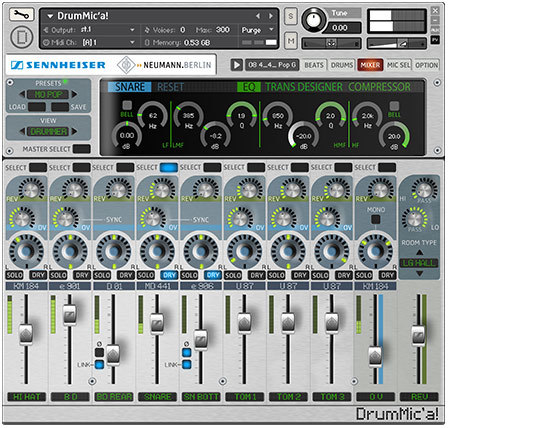Open the COMPRESSOR effect tab
The height and width of the screenshot is (428, 558).
click(x=379, y=87)
